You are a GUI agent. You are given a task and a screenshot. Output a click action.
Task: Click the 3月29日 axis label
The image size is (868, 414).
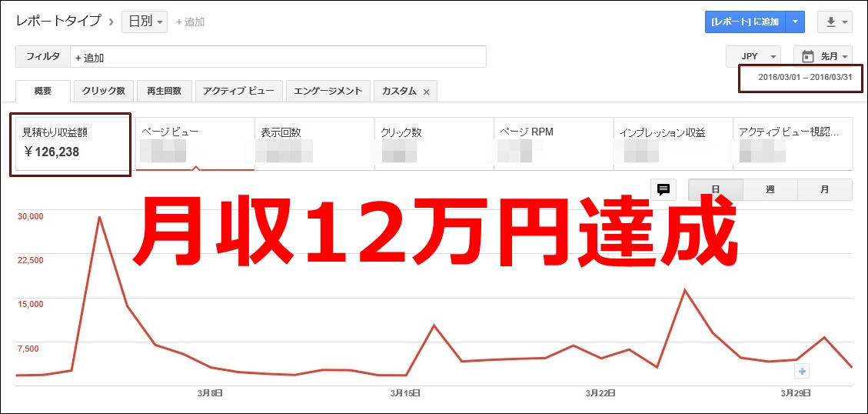[796, 393]
